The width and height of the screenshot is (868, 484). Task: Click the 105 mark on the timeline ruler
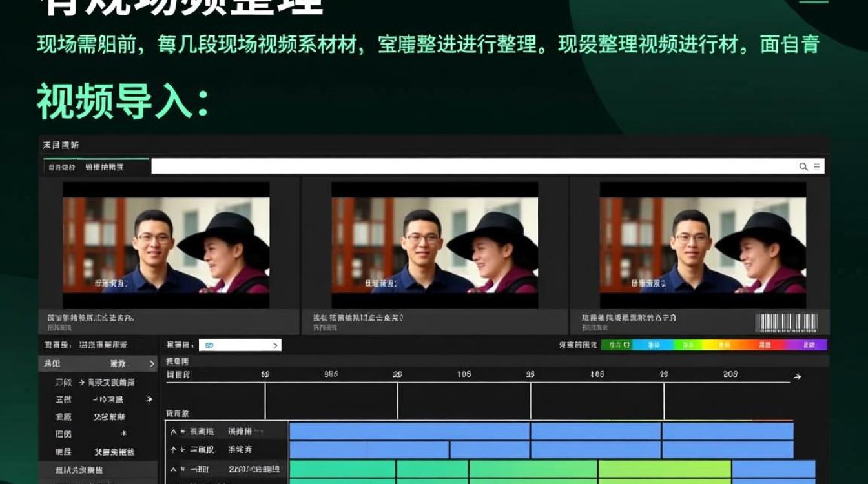464,374
